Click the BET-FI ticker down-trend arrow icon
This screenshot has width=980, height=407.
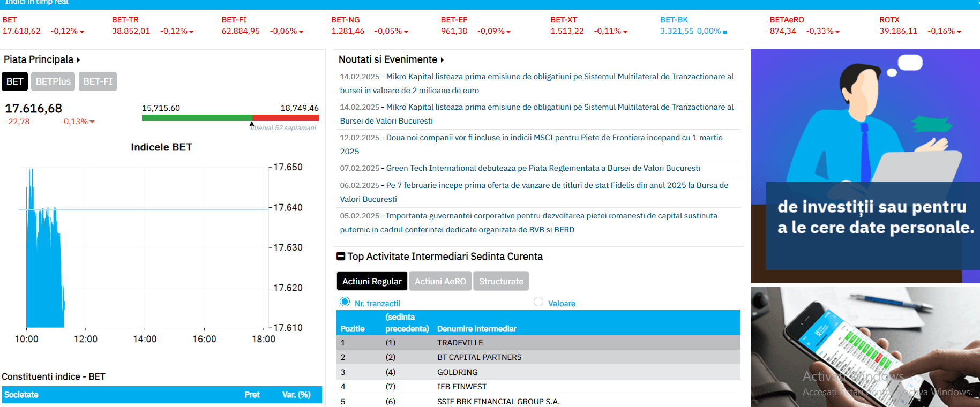click(x=301, y=32)
